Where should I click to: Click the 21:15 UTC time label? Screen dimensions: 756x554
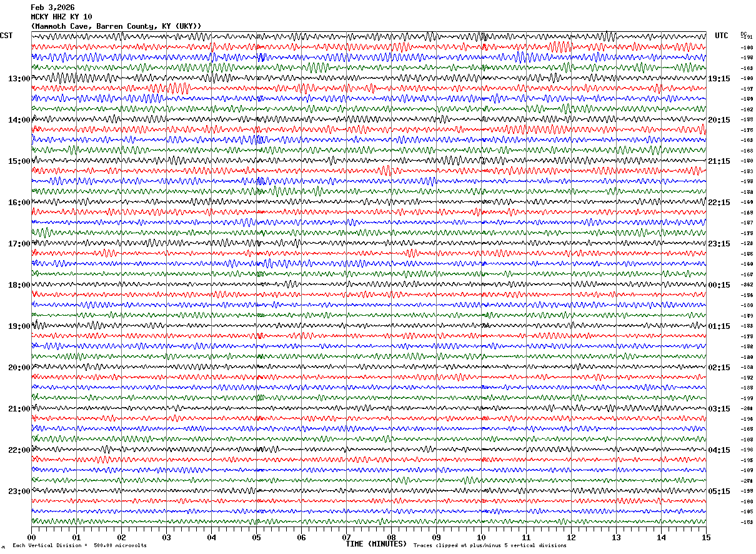coord(719,161)
